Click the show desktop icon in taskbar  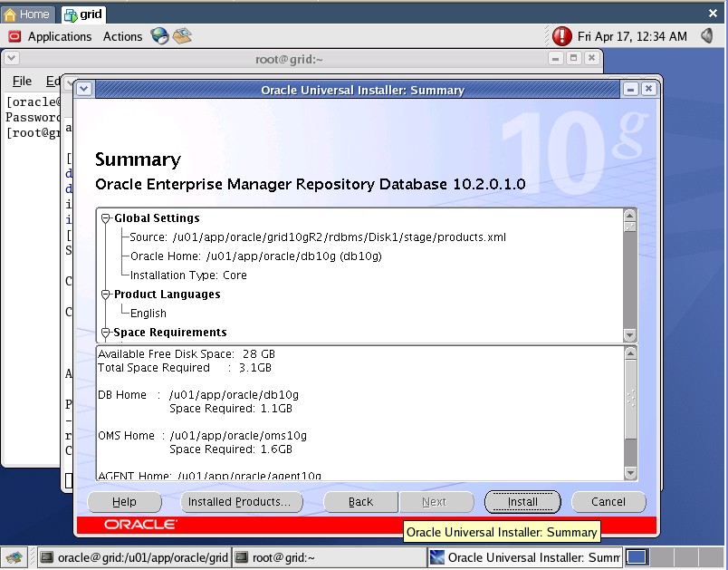click(14, 557)
